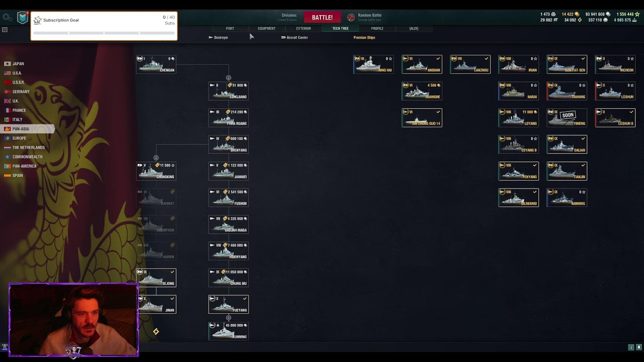This screenshot has height=362, width=644.
Task: Select the Gadjah Mada tier VII card
Action: coord(228,224)
